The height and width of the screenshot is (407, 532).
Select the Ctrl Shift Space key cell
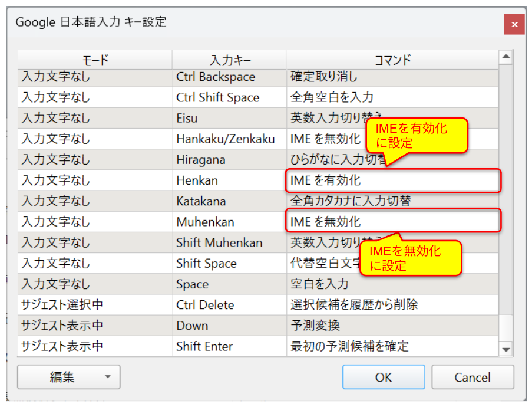click(230, 97)
